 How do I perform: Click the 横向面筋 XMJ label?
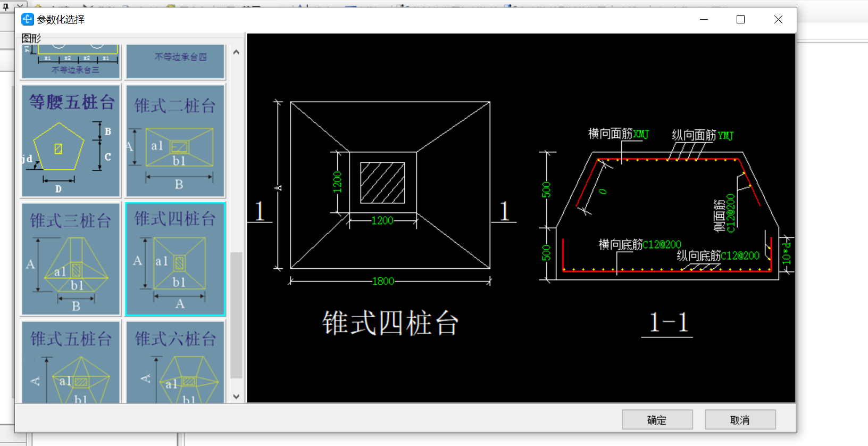tap(618, 134)
